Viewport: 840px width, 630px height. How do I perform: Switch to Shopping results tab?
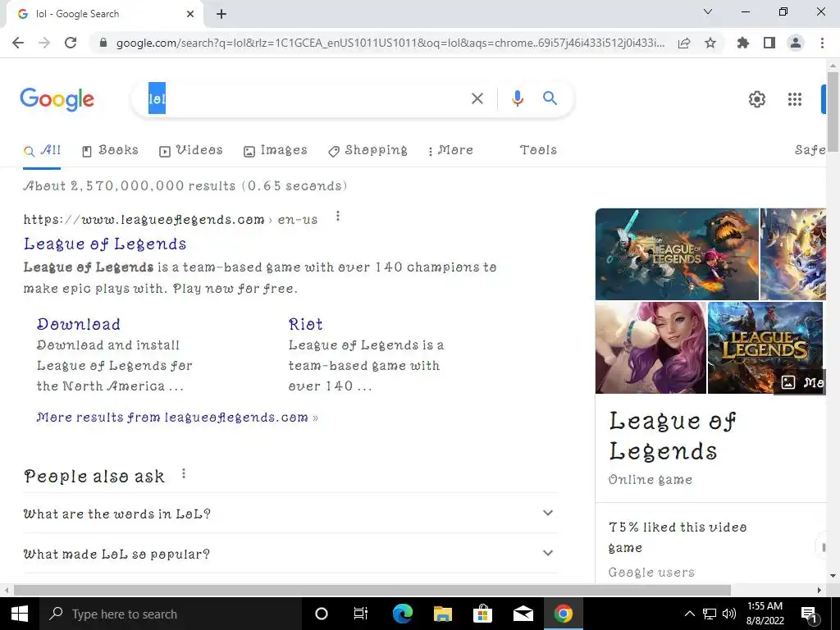368,151
